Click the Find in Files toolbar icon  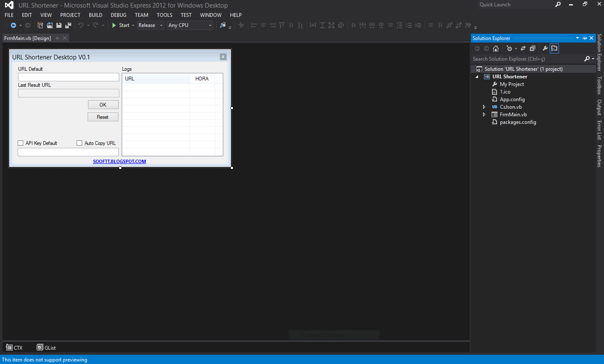tap(223, 25)
